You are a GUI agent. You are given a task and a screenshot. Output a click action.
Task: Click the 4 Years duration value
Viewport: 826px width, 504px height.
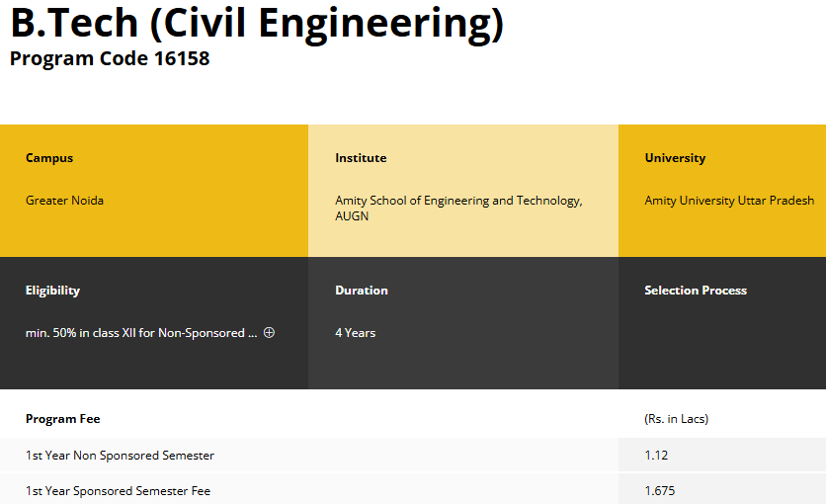click(356, 333)
